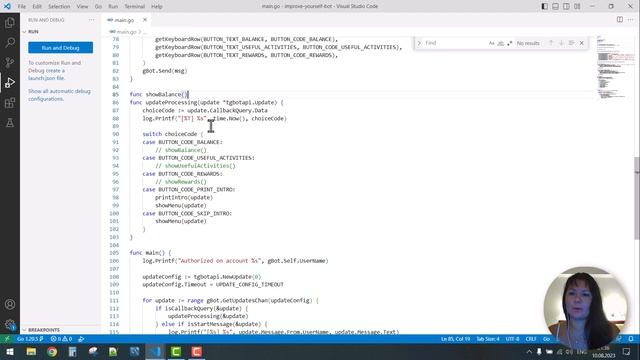Show hidden system tray icons

pyautogui.click(x=529, y=351)
